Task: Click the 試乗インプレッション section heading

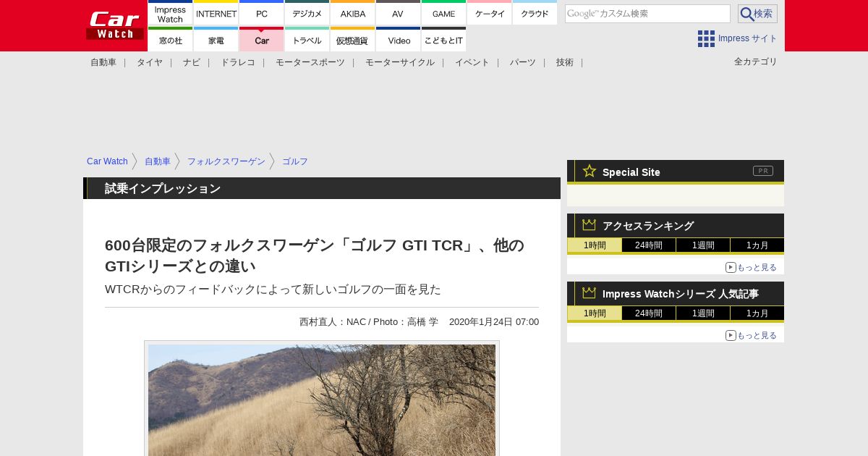Action: click(x=163, y=188)
